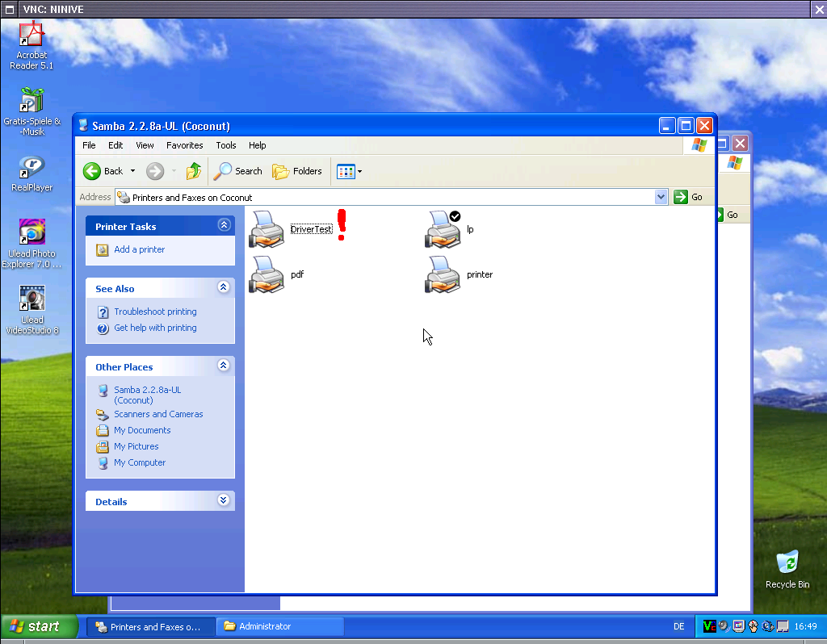Expand the Details panel

pyautogui.click(x=224, y=501)
